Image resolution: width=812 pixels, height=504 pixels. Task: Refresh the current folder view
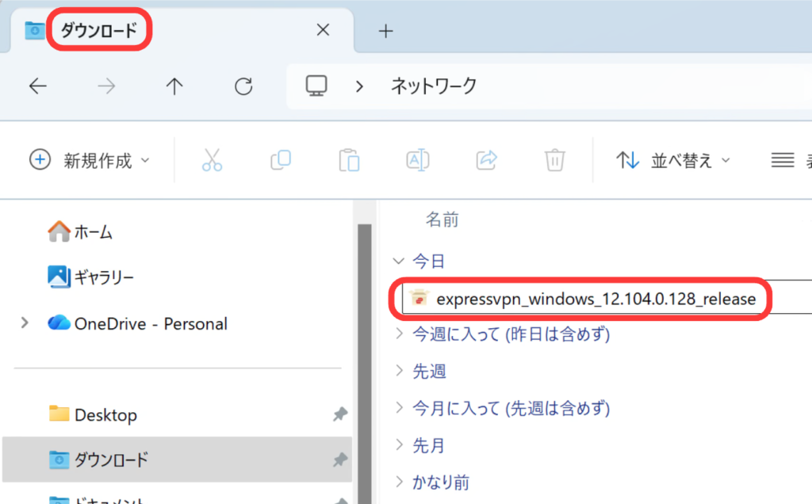[x=243, y=86]
